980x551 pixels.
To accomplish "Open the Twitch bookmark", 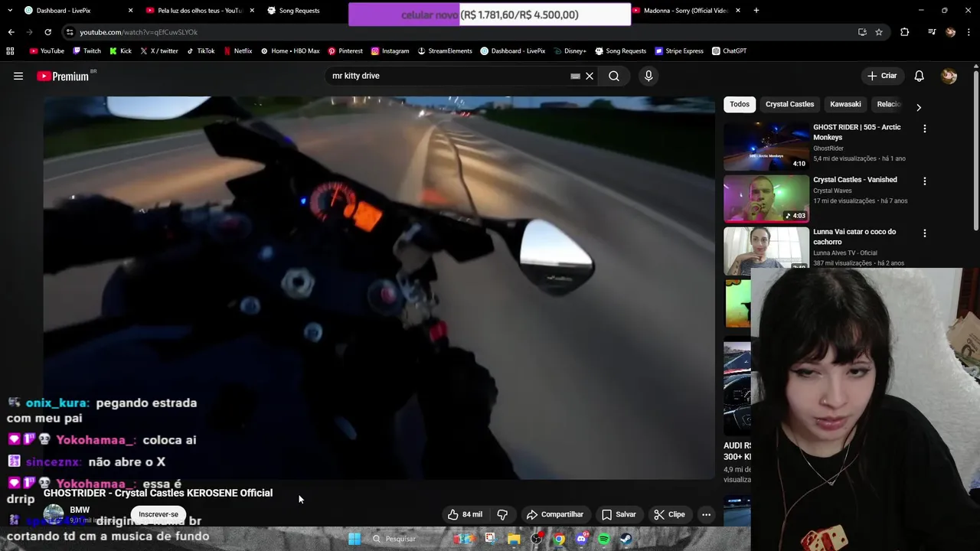I will tap(87, 51).
